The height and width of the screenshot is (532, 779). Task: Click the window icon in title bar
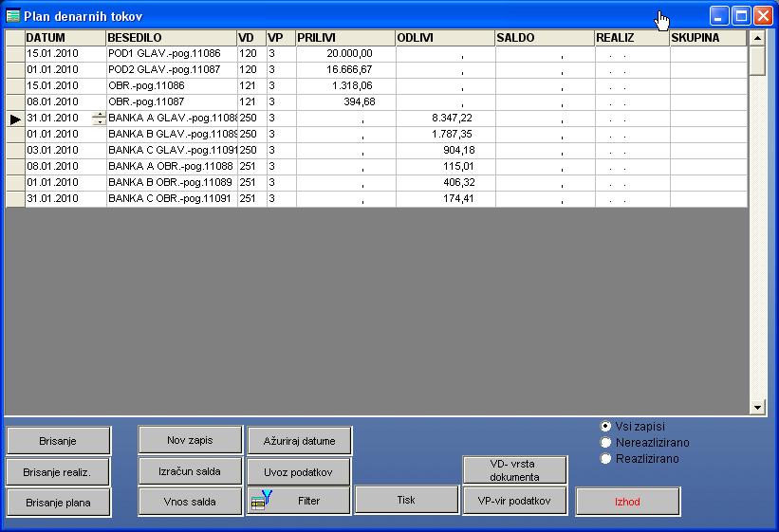pos(13,15)
